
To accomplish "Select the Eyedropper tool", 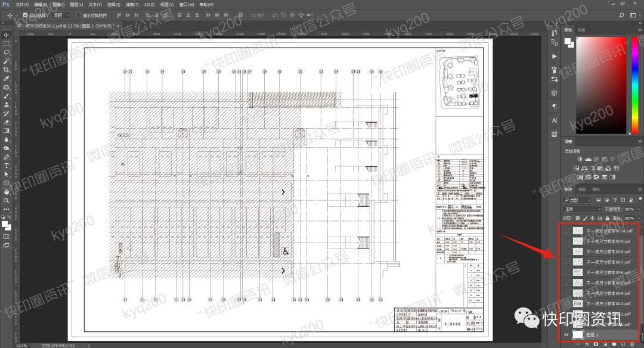I will click(x=6, y=79).
